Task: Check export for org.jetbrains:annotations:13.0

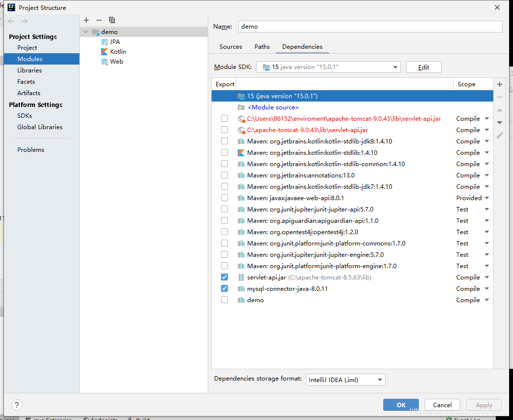Action: (x=224, y=175)
